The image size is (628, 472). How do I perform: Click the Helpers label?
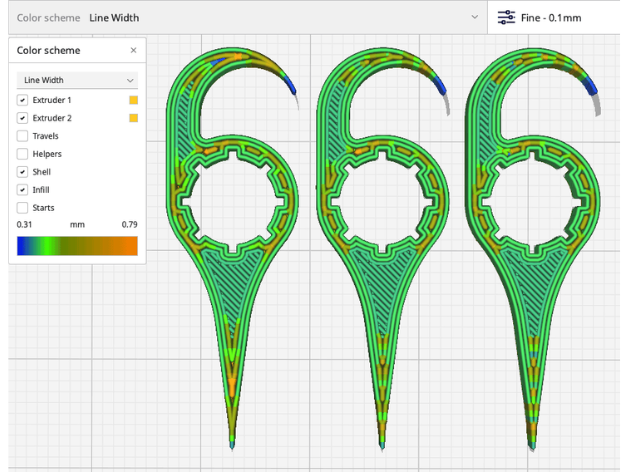(x=47, y=154)
